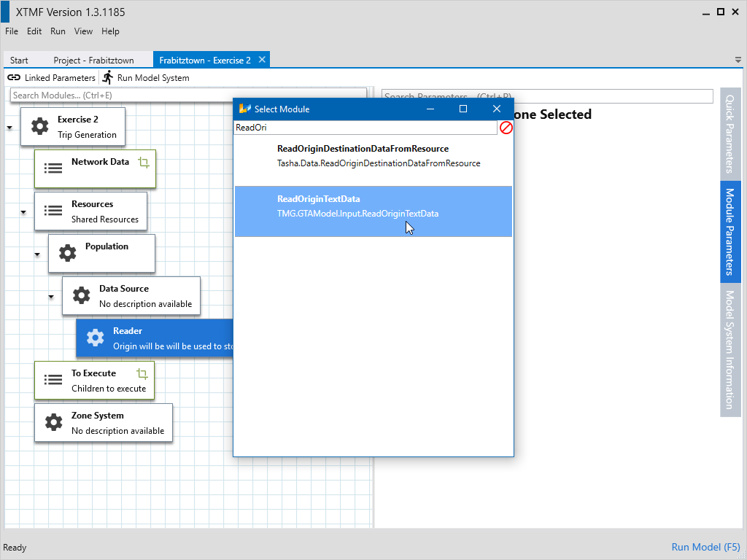Click the tab overflow arrow at top right
This screenshot has height=560, width=747.
738,60
